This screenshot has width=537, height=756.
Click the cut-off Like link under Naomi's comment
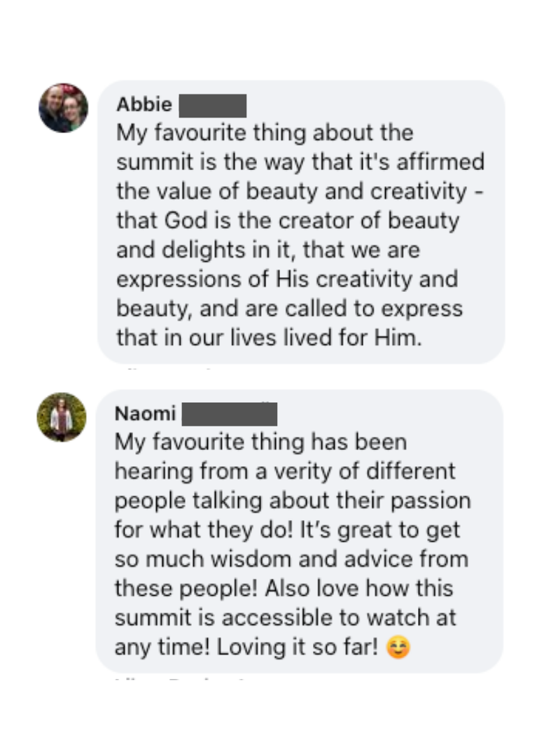(126, 677)
